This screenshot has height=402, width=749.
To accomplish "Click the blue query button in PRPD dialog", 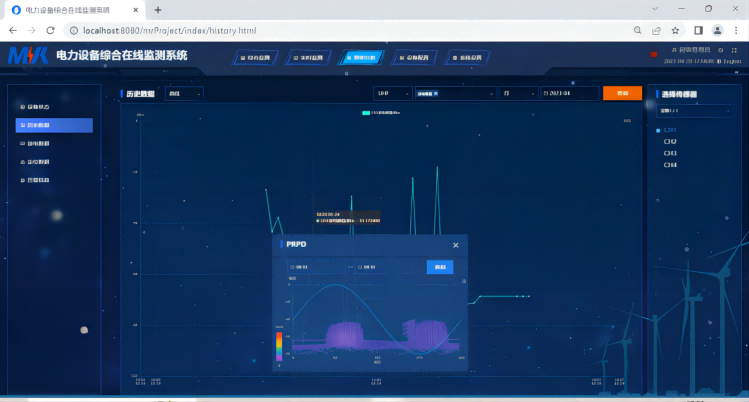I will 438,267.
